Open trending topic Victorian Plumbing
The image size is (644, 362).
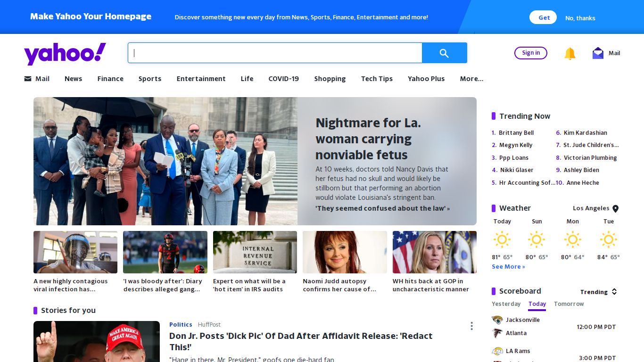pyautogui.click(x=590, y=158)
